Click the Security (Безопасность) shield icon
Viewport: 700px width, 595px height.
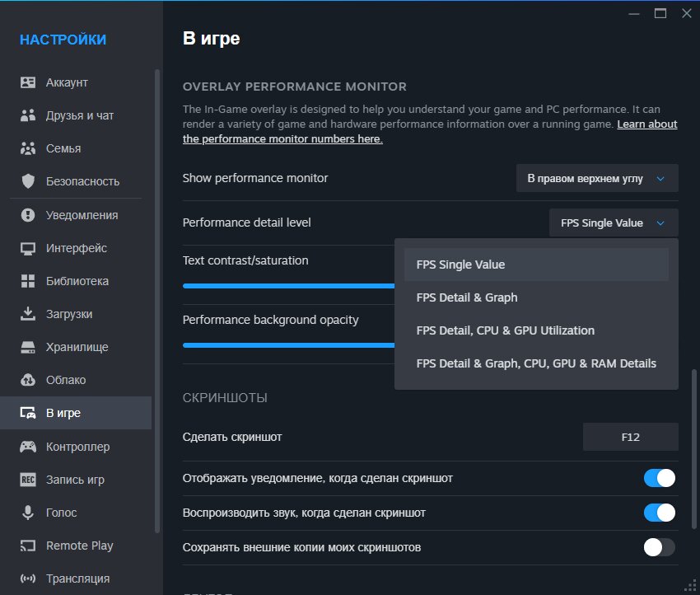tap(28, 181)
